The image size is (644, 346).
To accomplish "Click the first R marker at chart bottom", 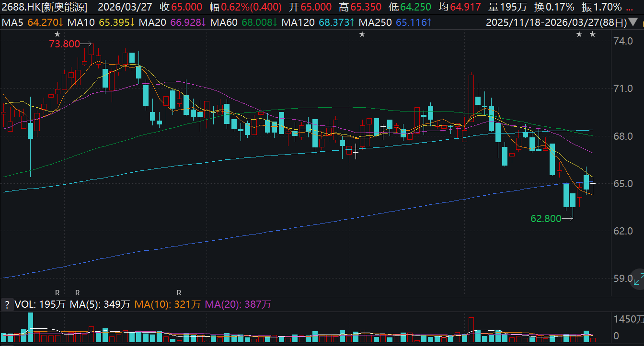I will pos(57,292).
